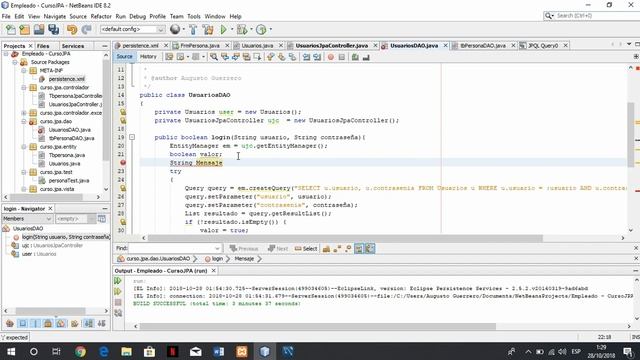
Task: Click the curso.jpa.dao.UsuariosDAO breadcrumb
Action: 154,259
